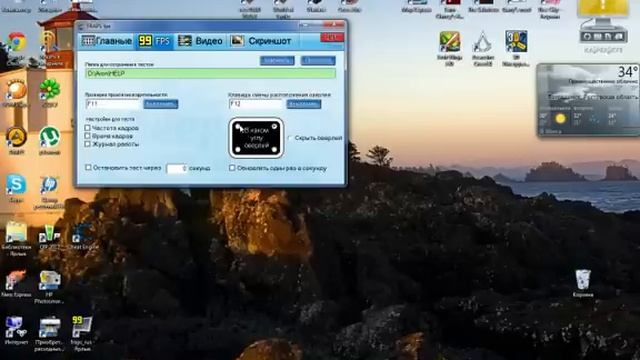Click the Просмотр folder button

point(318,60)
